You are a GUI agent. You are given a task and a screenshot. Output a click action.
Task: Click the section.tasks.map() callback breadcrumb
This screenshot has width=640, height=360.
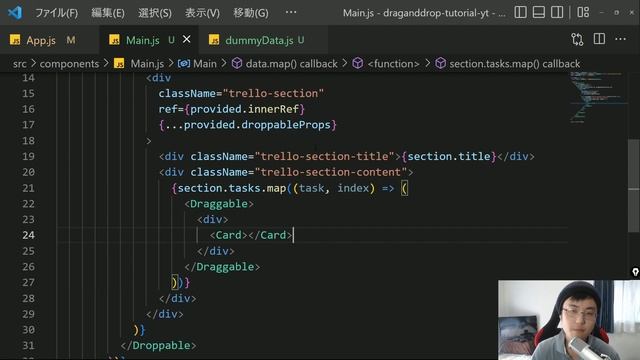coord(515,64)
